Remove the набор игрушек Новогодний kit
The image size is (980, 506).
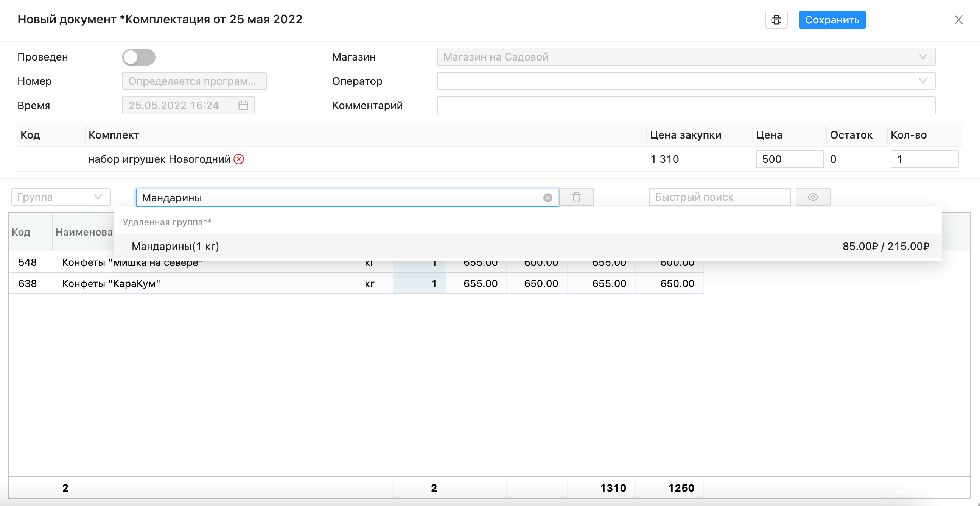pyautogui.click(x=239, y=159)
